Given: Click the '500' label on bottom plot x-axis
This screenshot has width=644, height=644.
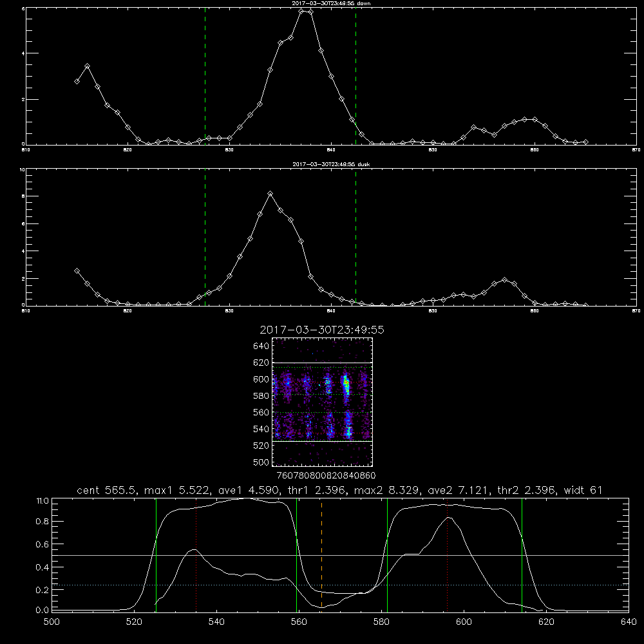Looking at the screenshot, I should [52, 622].
